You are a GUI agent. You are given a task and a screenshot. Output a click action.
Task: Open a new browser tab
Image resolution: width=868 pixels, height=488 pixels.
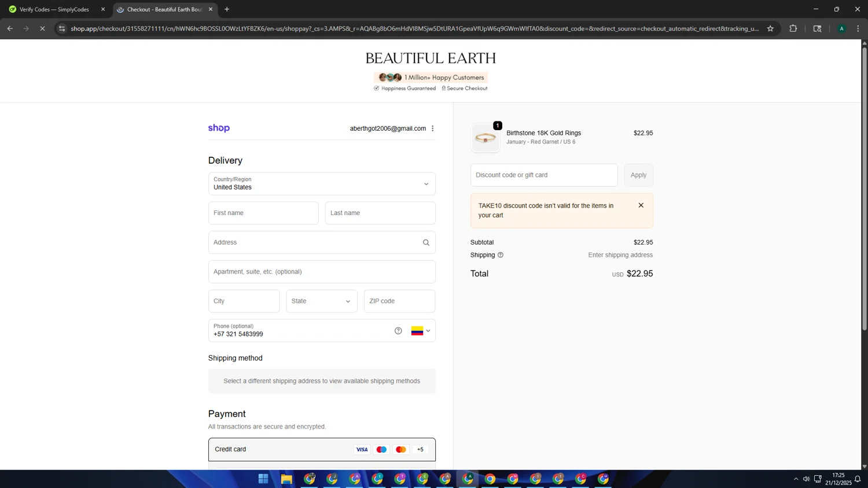(x=227, y=9)
